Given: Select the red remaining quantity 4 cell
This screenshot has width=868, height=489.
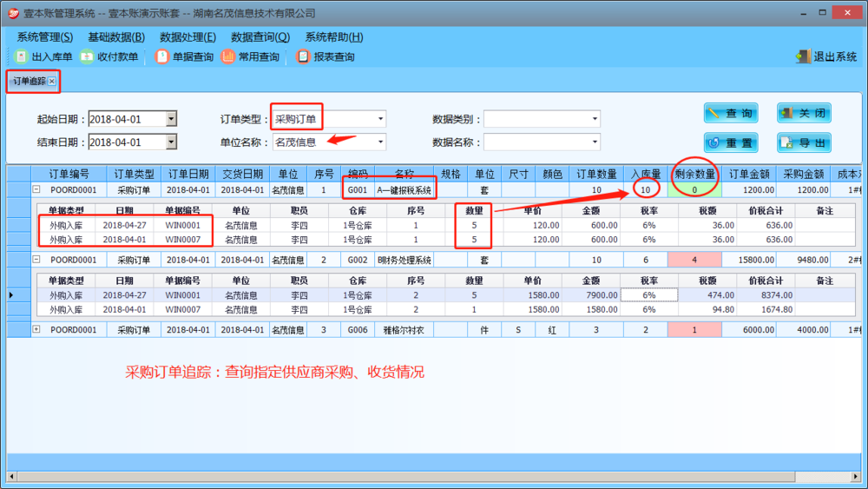Looking at the screenshot, I should click(694, 260).
